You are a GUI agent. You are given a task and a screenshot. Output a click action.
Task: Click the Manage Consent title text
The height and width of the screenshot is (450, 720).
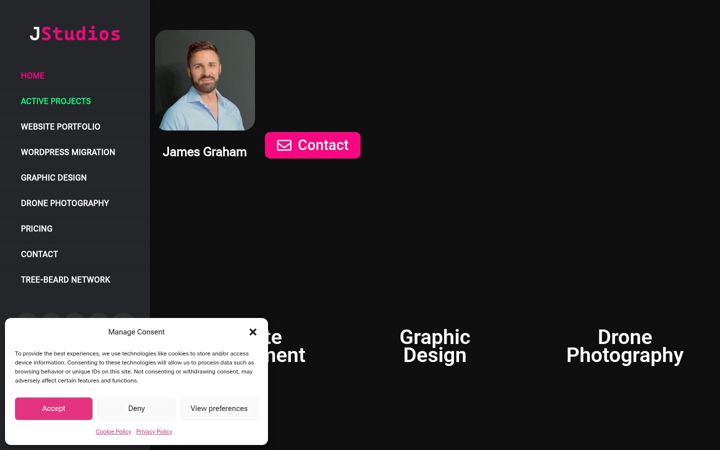click(136, 332)
